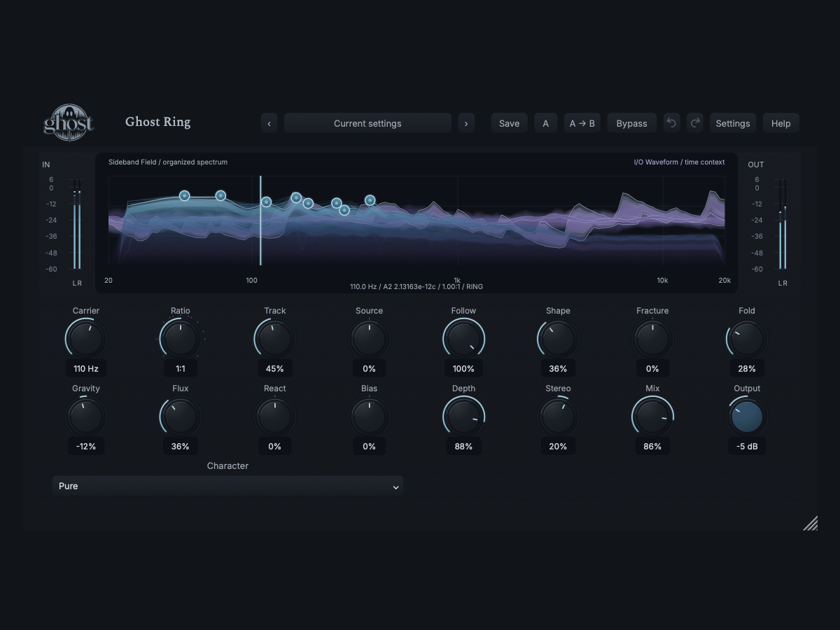The height and width of the screenshot is (630, 840).
Task: Click the window resize grip icon
Action: click(810, 523)
